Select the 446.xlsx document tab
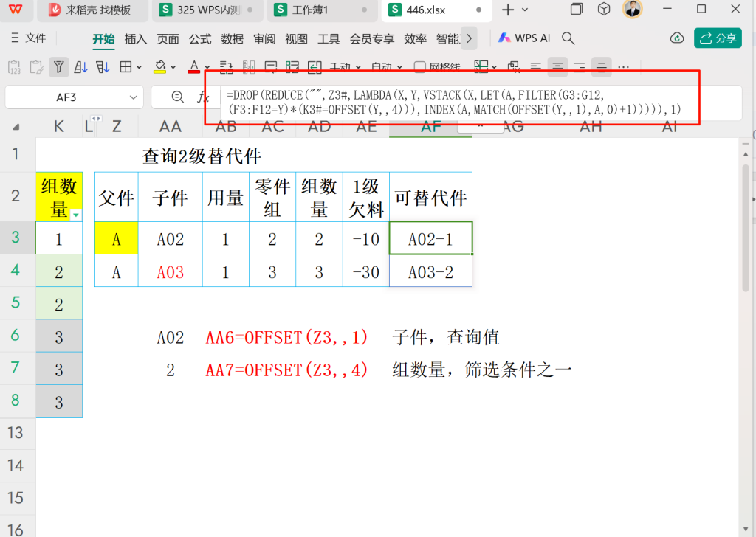756x537 pixels. click(x=437, y=10)
